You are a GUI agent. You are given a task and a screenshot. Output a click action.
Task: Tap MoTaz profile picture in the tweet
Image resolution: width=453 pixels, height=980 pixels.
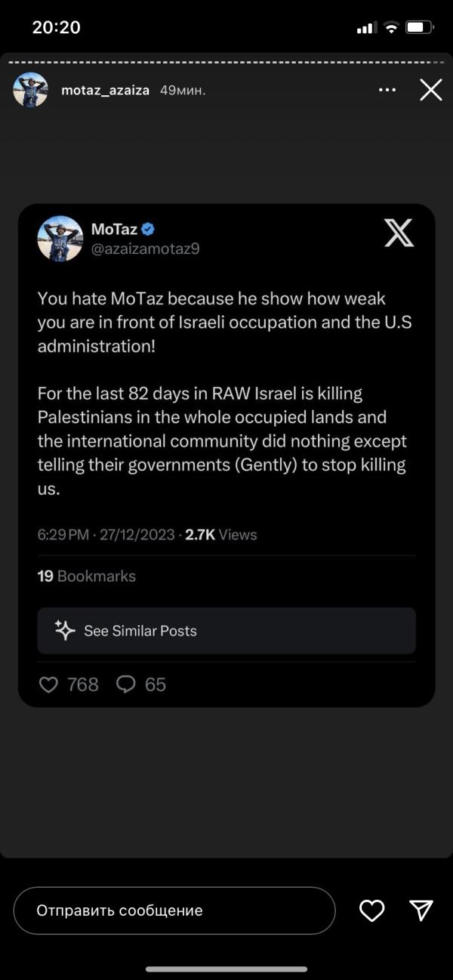(x=60, y=239)
